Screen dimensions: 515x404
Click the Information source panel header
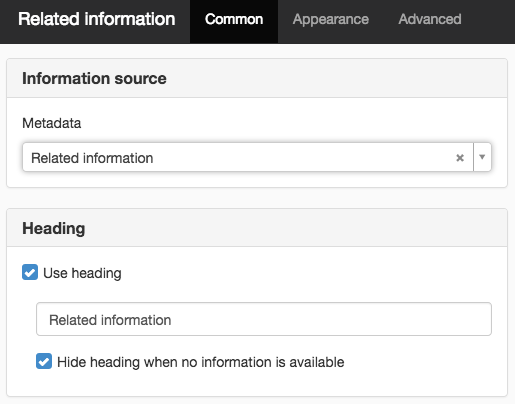257,78
